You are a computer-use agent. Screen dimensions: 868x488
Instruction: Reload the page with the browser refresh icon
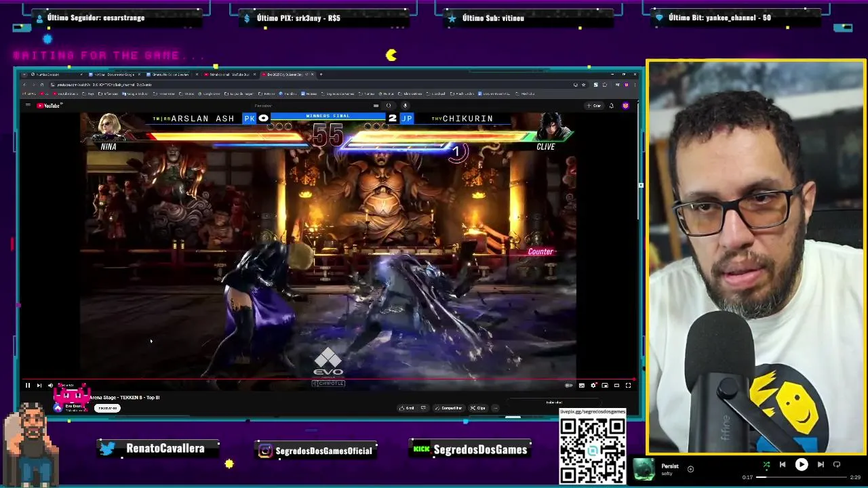pos(41,85)
